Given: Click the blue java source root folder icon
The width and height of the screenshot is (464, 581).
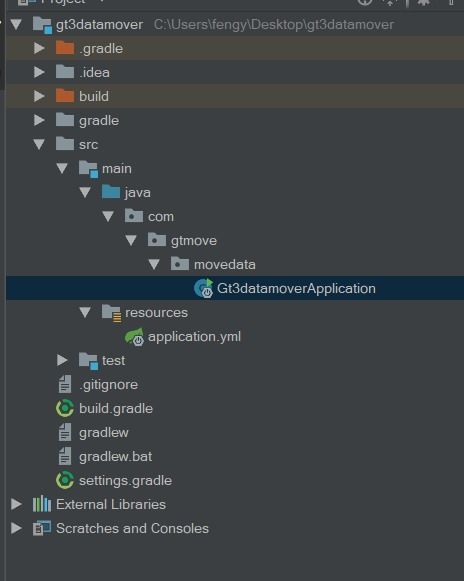Looking at the screenshot, I should click(111, 192).
